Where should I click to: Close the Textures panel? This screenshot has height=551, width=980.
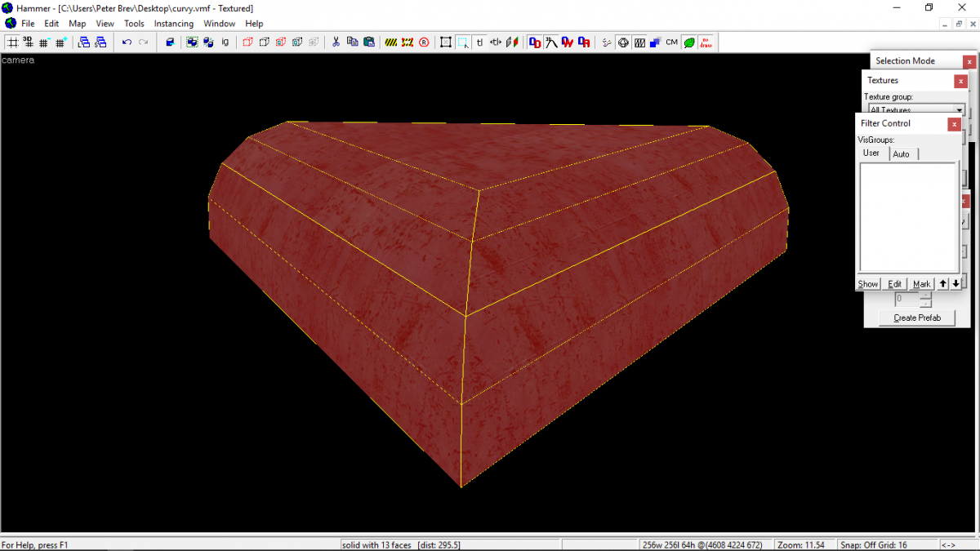[961, 80]
